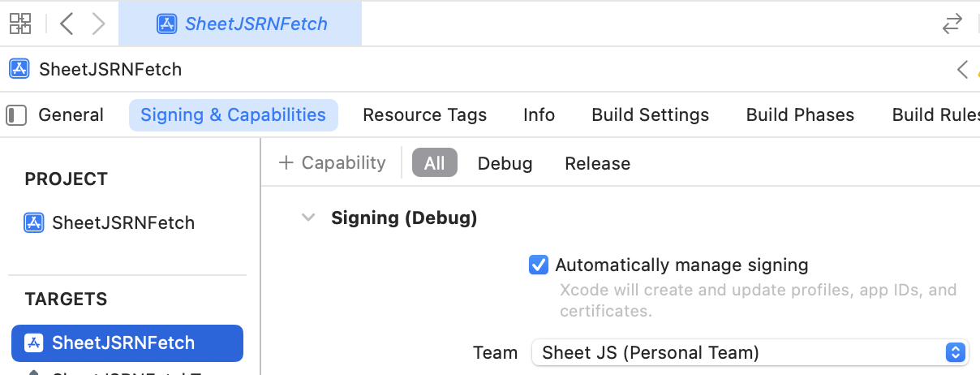Go forward with the right navigation arrow
Viewport: 980px width, 375px height.
[98, 24]
